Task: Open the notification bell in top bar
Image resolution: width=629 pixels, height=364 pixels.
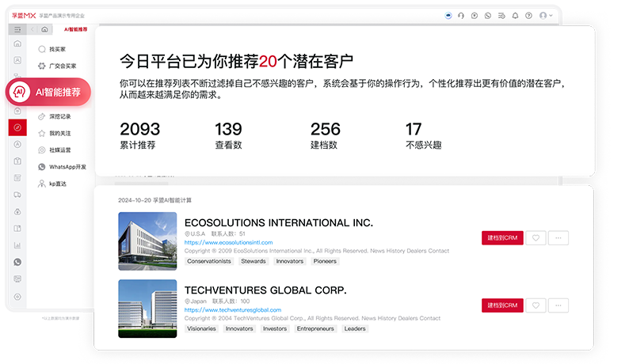Action: pos(515,15)
